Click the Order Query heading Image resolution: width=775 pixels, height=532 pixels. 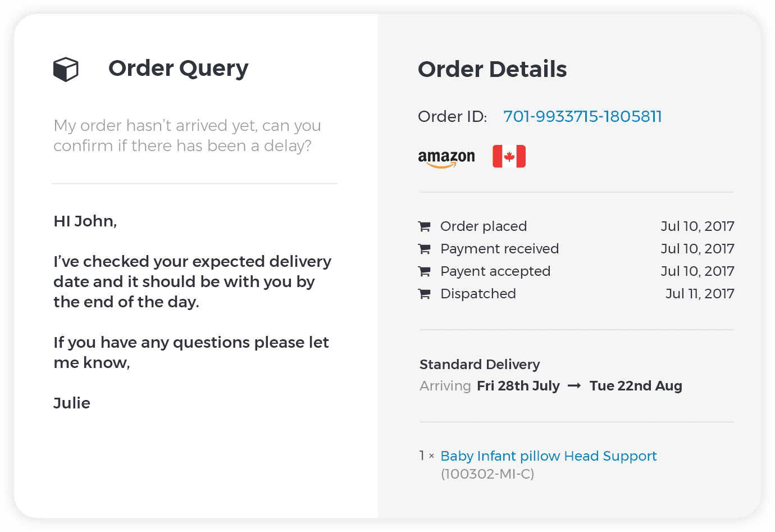coord(178,69)
